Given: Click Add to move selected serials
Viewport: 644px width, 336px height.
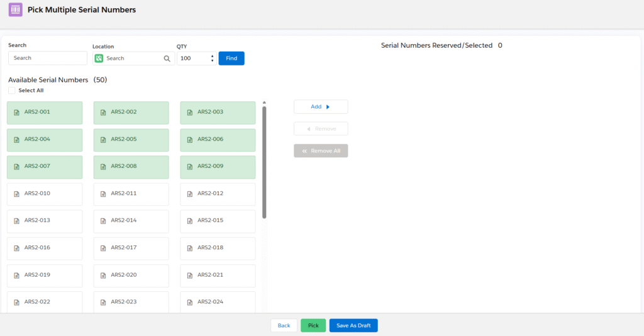Looking at the screenshot, I should [x=320, y=107].
